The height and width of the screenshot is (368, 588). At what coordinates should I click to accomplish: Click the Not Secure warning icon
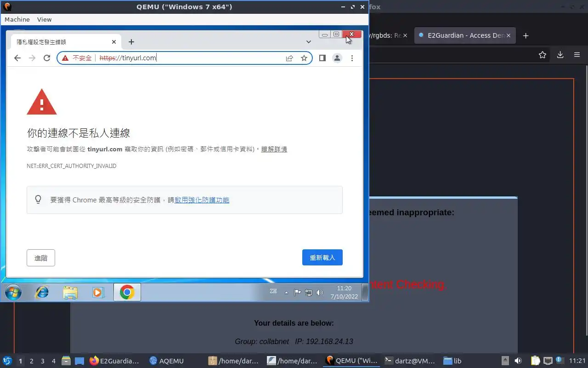(x=65, y=58)
